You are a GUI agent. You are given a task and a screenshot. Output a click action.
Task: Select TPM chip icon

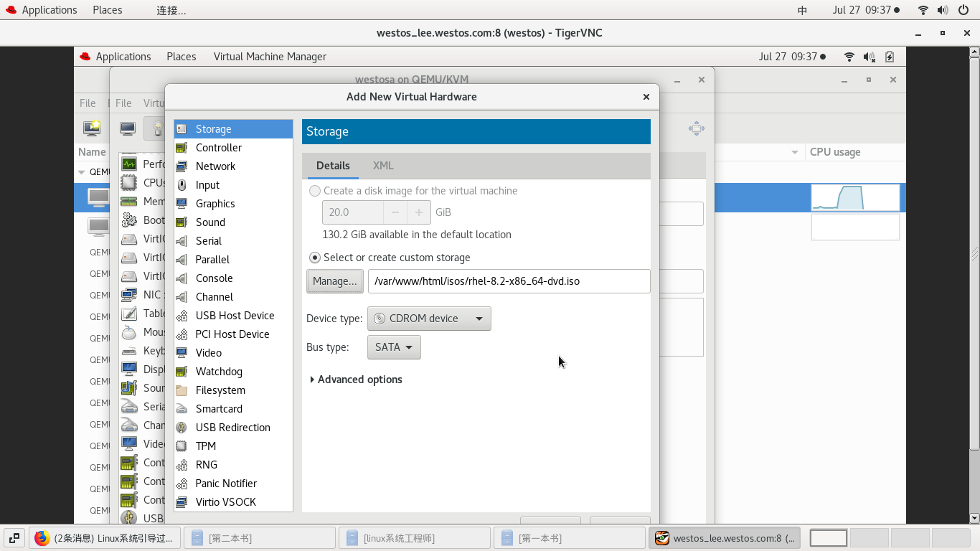(182, 446)
